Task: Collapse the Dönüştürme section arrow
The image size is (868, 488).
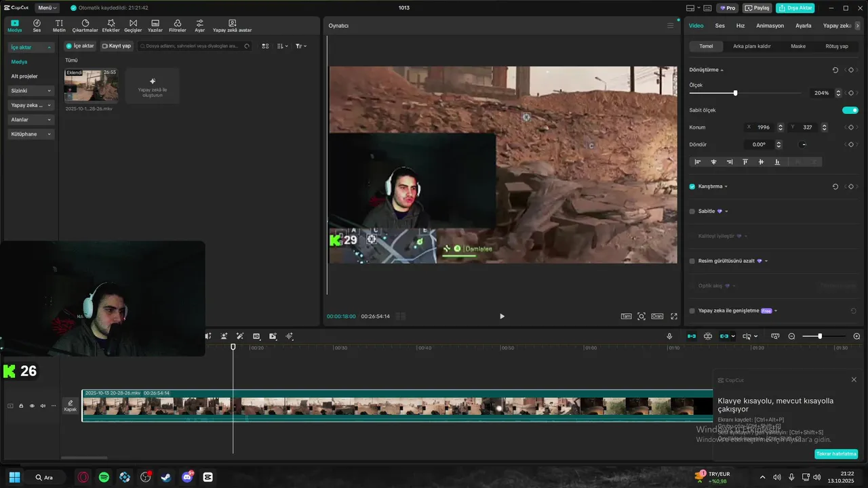Action: point(722,70)
